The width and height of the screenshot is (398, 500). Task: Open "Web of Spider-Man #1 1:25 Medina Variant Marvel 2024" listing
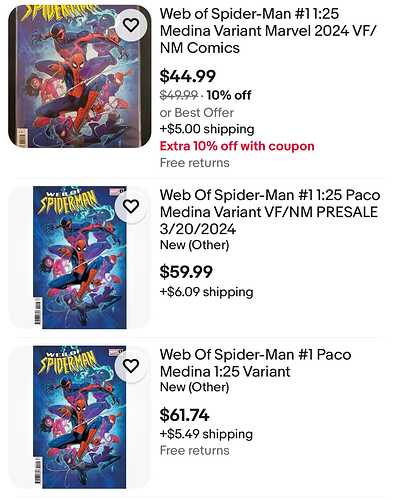(268, 31)
